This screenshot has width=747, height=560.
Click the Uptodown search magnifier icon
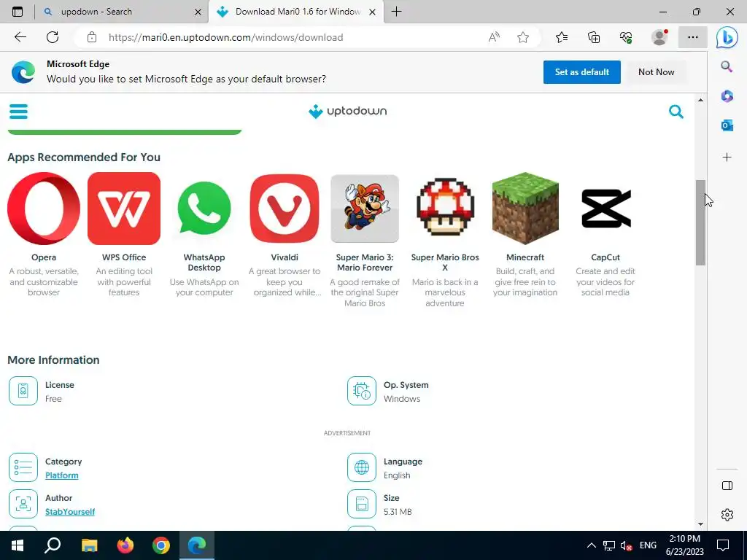click(x=676, y=112)
